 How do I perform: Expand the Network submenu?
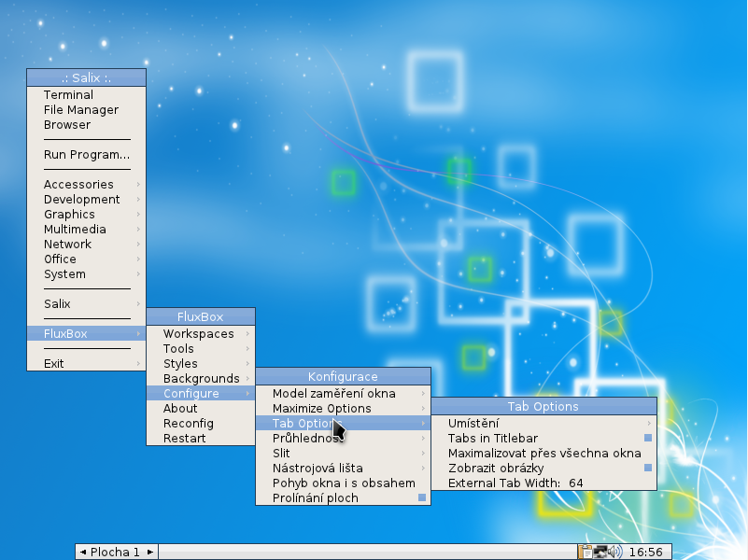[x=86, y=244]
